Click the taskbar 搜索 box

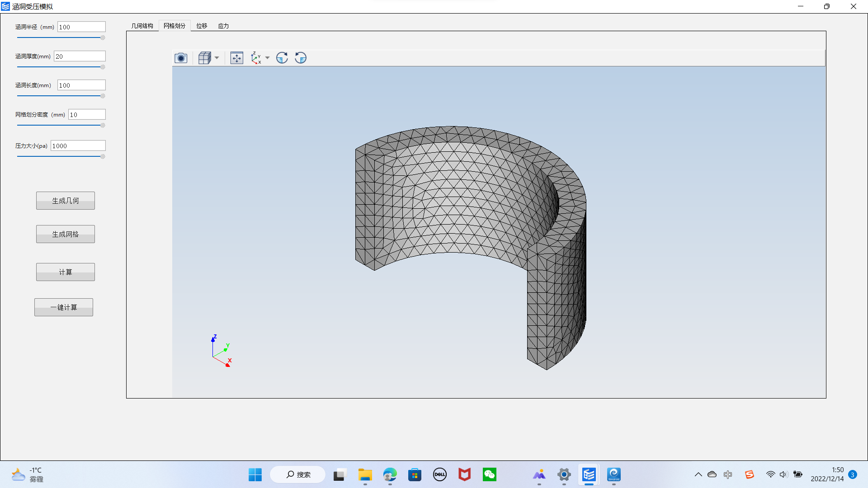[297, 474]
